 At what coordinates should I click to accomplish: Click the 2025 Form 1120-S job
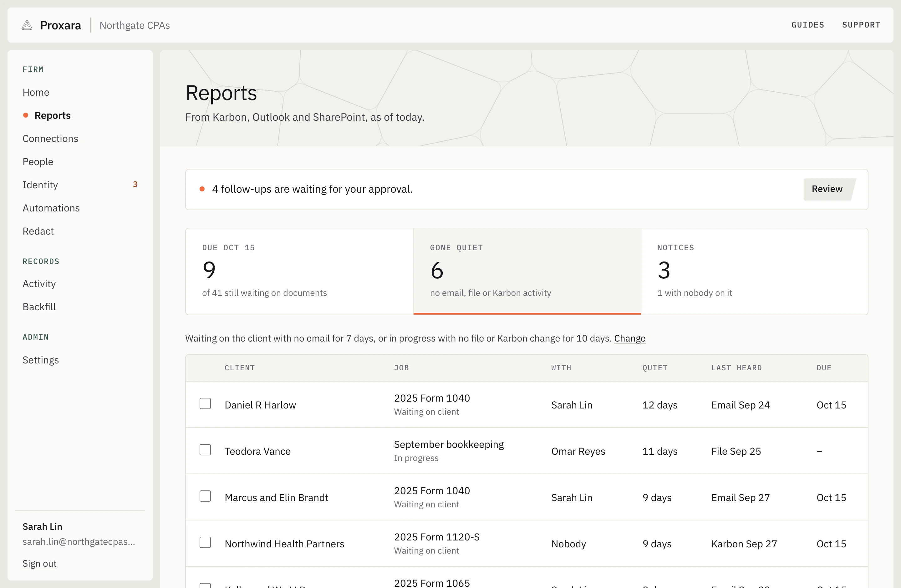tap(436, 537)
